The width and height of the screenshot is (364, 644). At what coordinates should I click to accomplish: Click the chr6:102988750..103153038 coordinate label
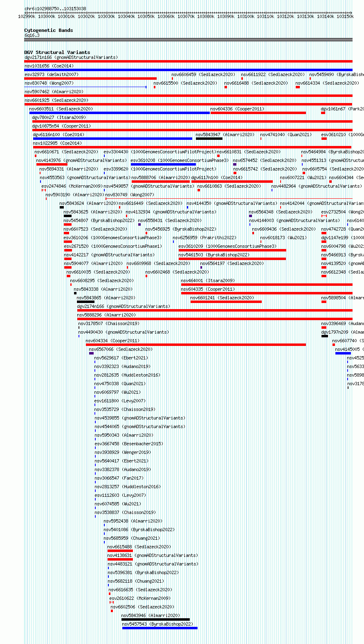[55, 9]
